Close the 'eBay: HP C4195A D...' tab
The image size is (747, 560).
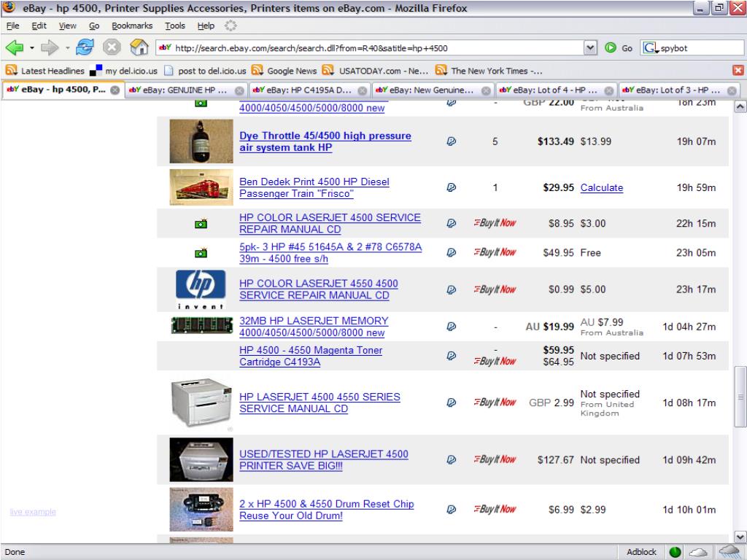coord(363,90)
